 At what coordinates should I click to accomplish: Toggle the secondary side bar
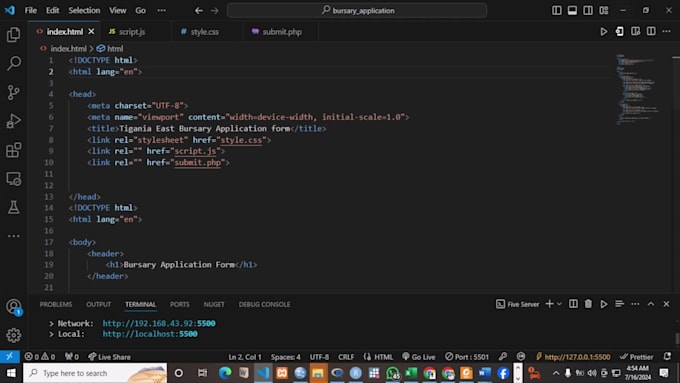588,10
